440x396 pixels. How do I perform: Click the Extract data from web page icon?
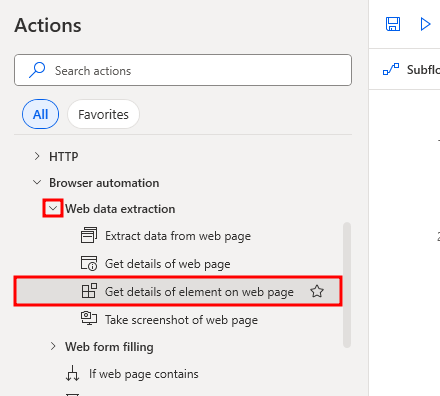89,235
